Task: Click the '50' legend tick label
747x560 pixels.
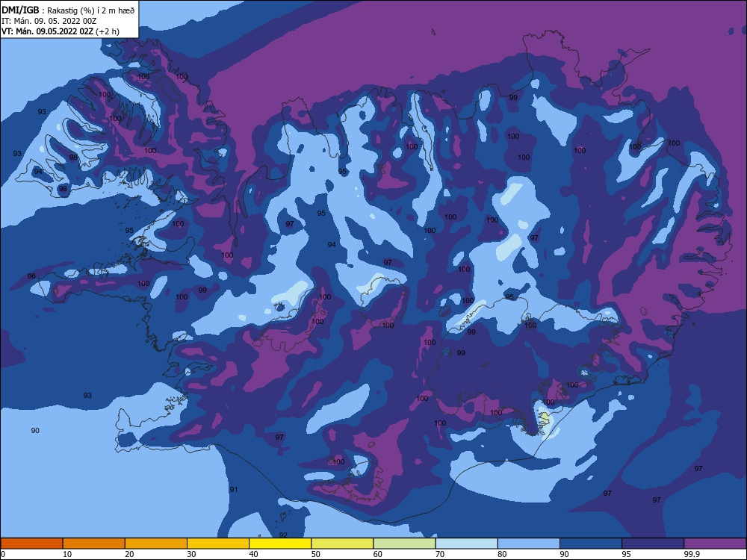Action: coord(315,554)
